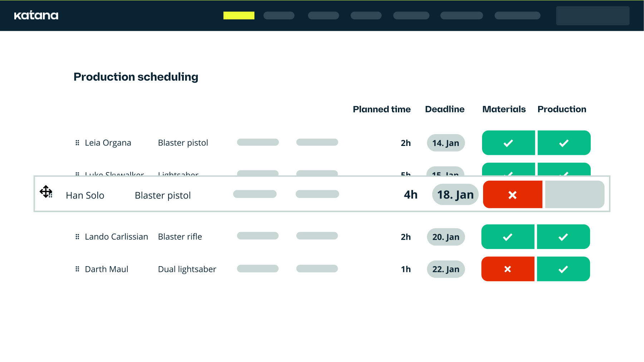Open the 20. Jan deadline picker for Lando Carlissian
This screenshot has width=644, height=362.
click(446, 237)
